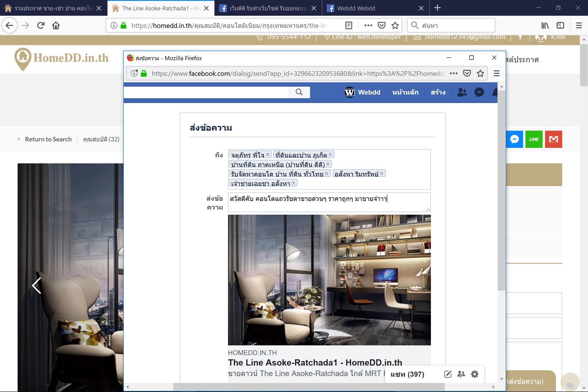Click the Back arrow in main Firefox window
Image resolution: width=588 pixels, height=392 pixels.
point(9,26)
